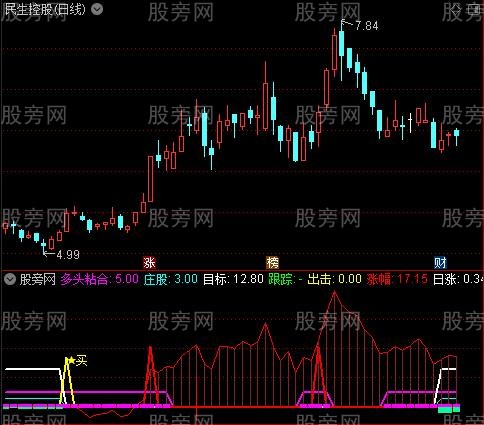484x425 pixels.
Task: Select the 涨幅: 17.15 indicator value
Action: [397, 279]
